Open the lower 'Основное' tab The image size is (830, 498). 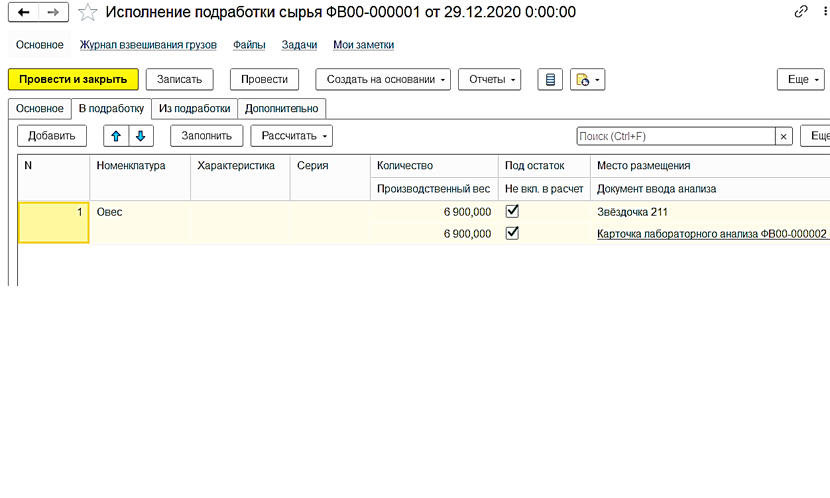coord(40,108)
